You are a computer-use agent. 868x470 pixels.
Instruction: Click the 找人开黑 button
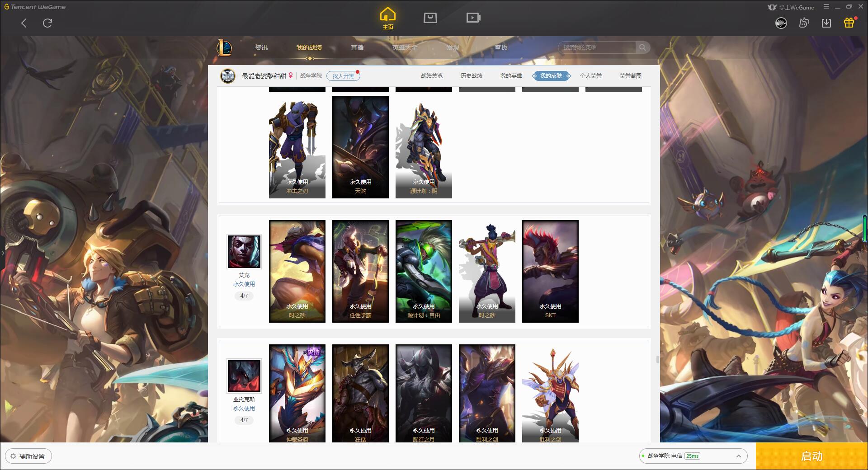344,76
